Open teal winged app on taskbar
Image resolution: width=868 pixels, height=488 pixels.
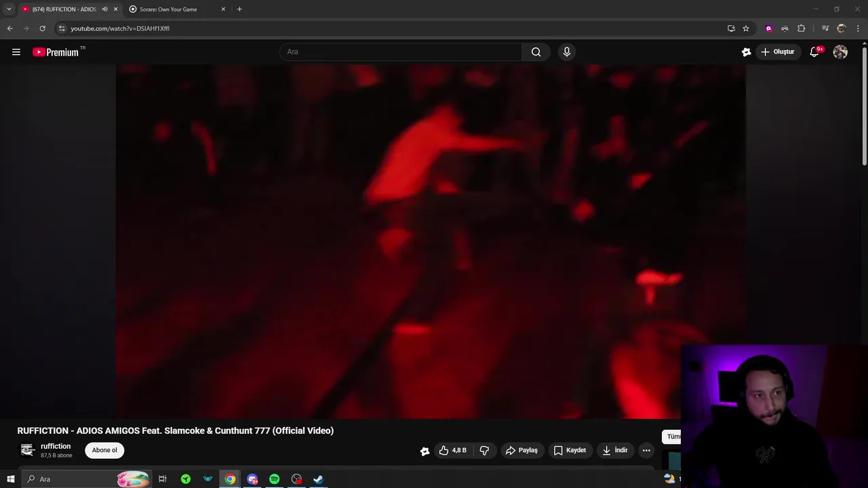tap(208, 479)
